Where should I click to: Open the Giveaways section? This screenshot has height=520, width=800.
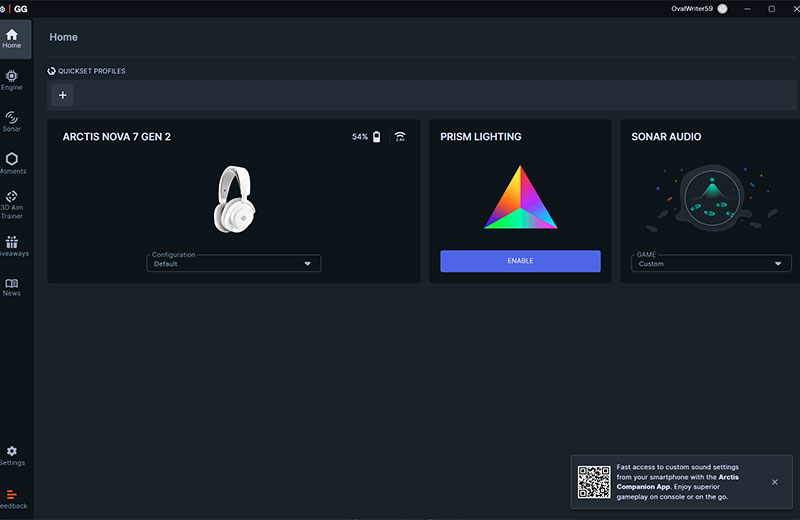(12, 246)
